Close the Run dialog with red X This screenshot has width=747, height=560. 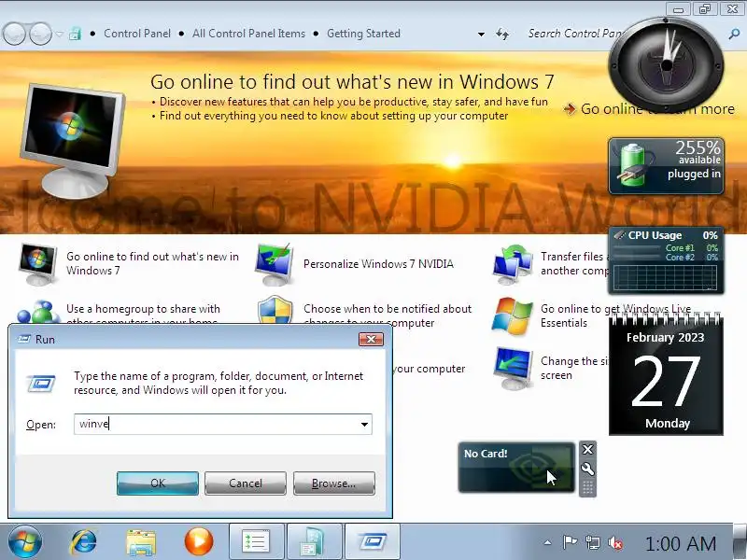tap(371, 339)
